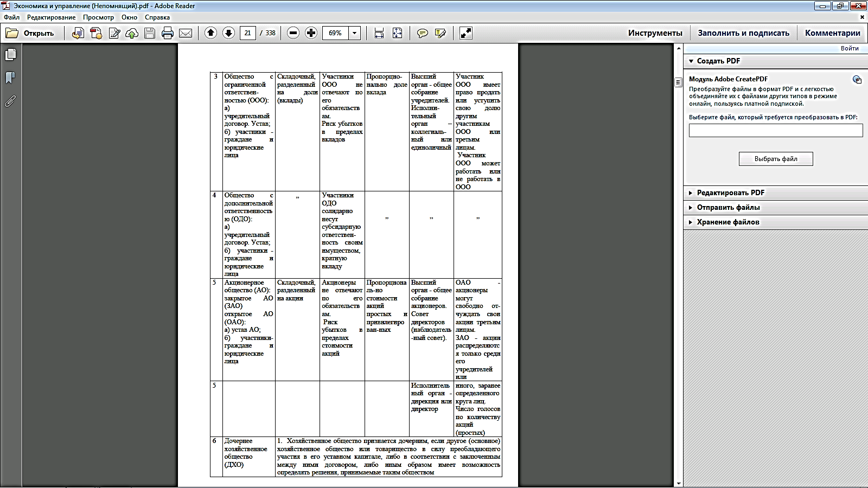Click the table cell 'Складочный, разделенный на акции'
868x488 pixels.
(297, 330)
